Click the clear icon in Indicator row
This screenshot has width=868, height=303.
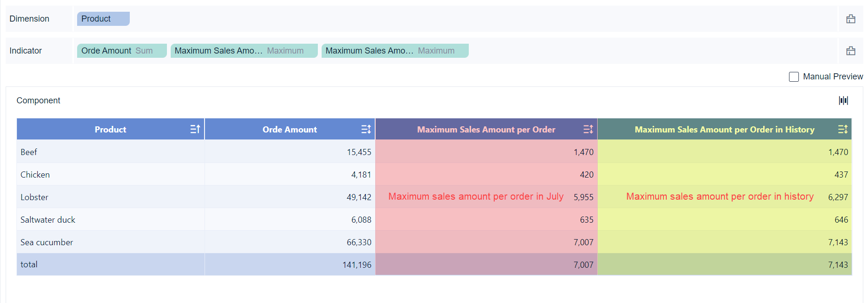[851, 51]
